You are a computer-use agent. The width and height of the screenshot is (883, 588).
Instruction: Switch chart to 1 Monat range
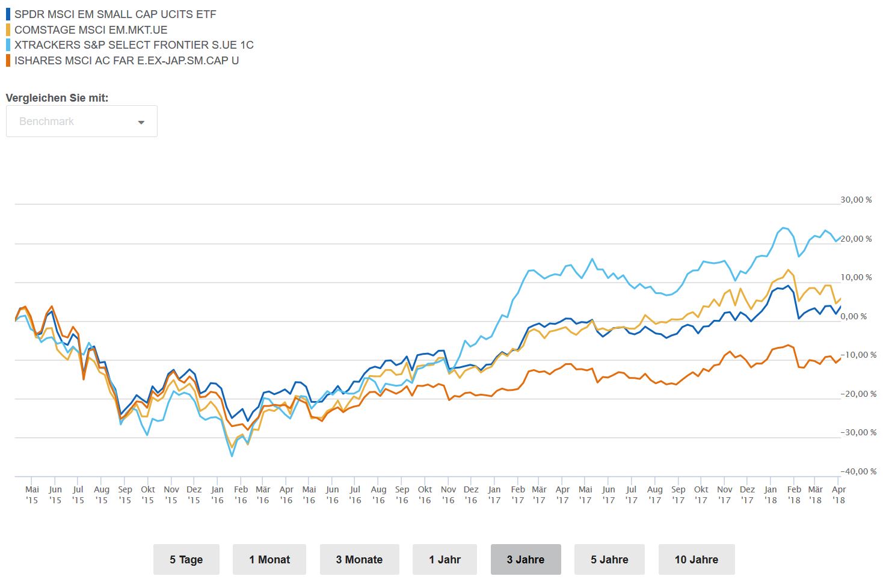click(269, 560)
